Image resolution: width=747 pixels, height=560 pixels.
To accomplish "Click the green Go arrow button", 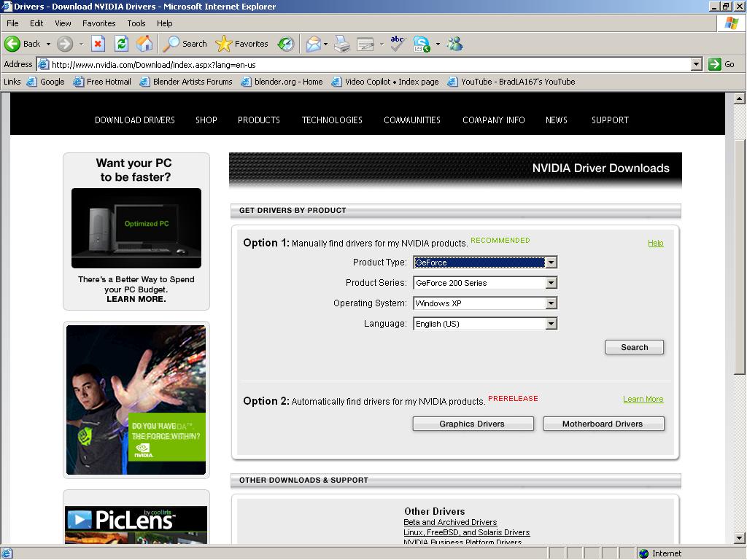I will [x=715, y=64].
